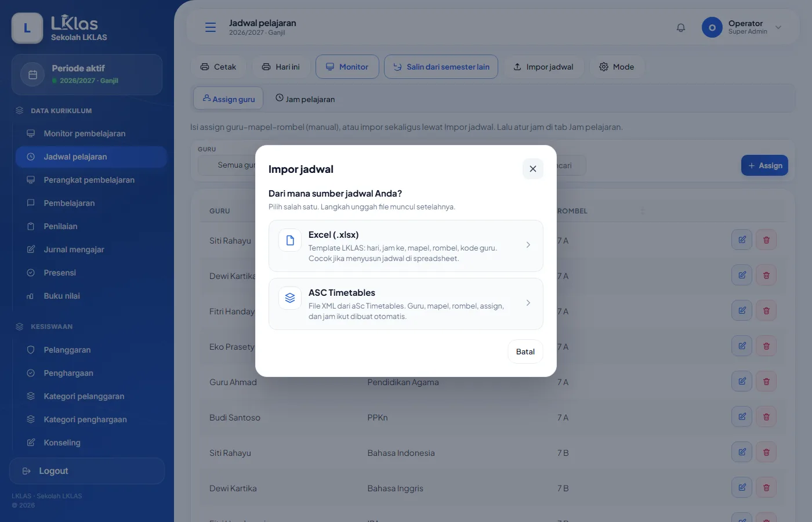Open Perangkat pembelajaran in the sidebar
812x522 pixels.
(x=91, y=180)
